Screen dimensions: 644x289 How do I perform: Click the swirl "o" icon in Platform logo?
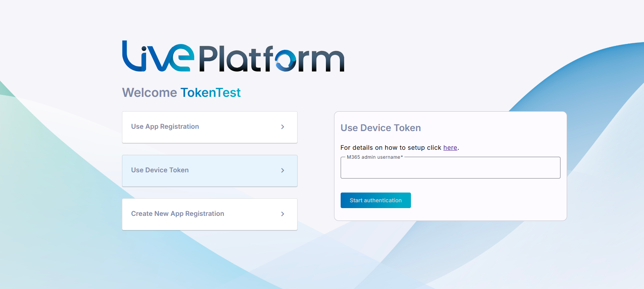tap(285, 60)
